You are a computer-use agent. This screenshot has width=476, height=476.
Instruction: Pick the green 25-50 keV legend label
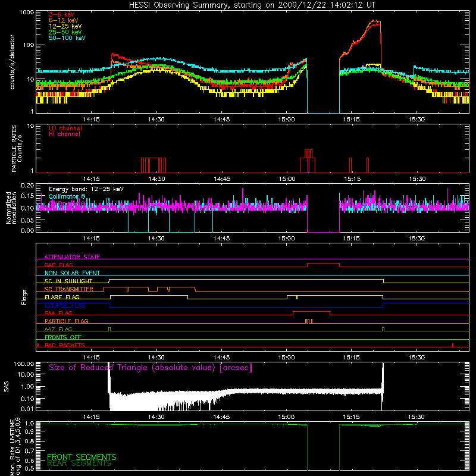click(x=65, y=32)
